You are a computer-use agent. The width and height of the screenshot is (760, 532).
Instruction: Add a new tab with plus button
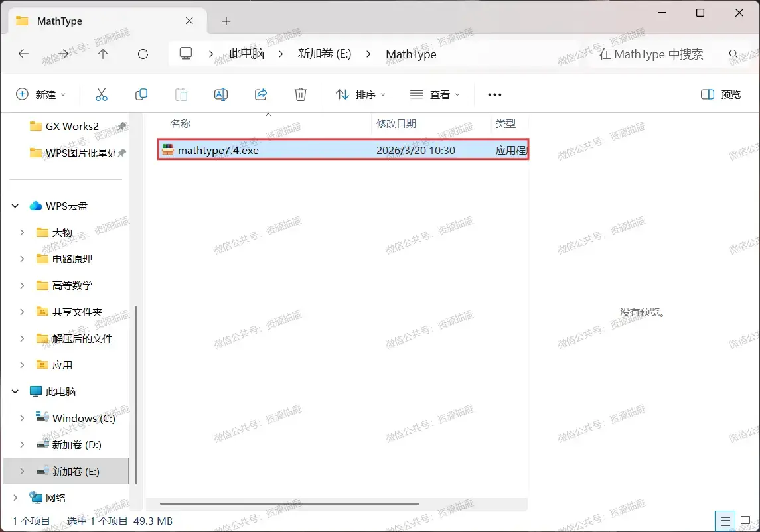(226, 21)
